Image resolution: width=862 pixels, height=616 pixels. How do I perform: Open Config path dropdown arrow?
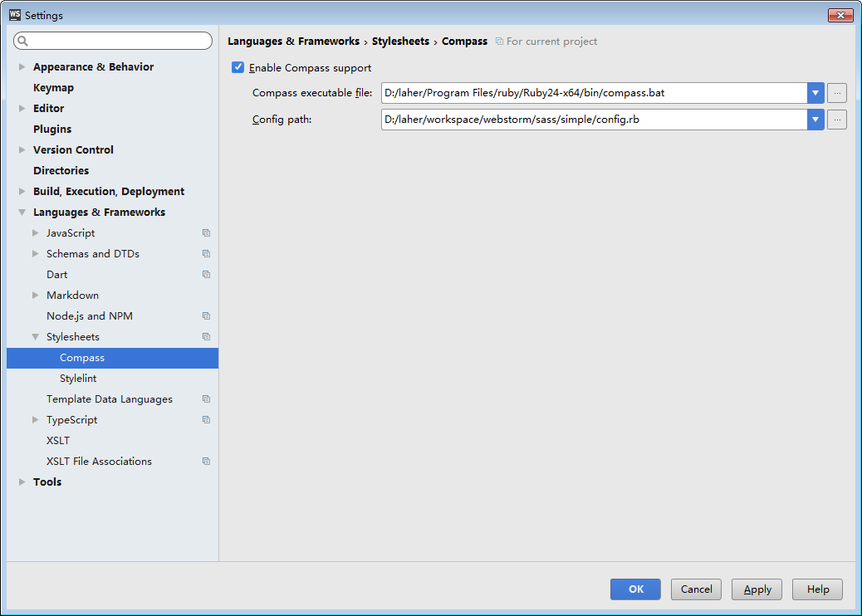(x=815, y=120)
